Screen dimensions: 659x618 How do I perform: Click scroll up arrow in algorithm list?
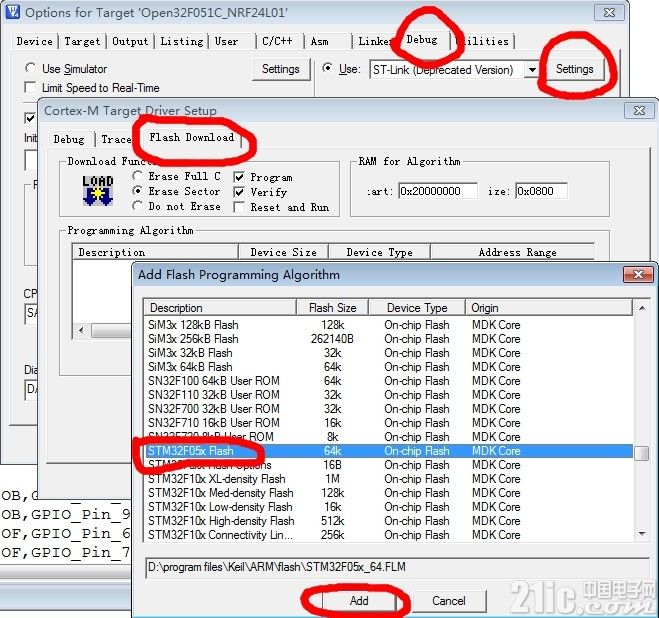coord(642,308)
